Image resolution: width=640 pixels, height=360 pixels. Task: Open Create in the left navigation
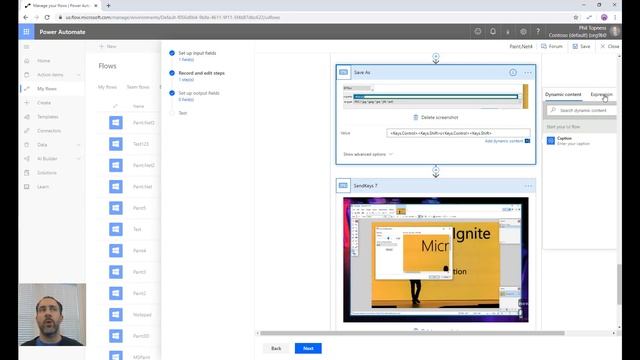[44, 103]
